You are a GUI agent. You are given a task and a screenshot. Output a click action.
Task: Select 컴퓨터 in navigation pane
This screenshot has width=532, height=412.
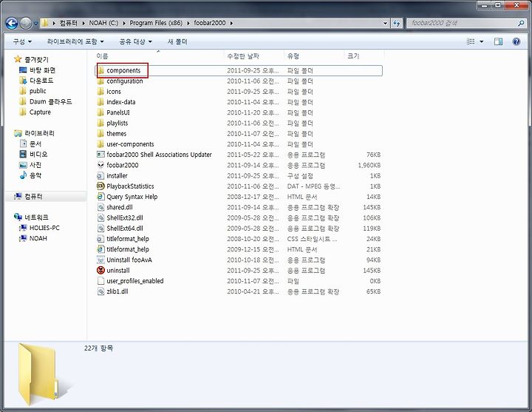29,196
